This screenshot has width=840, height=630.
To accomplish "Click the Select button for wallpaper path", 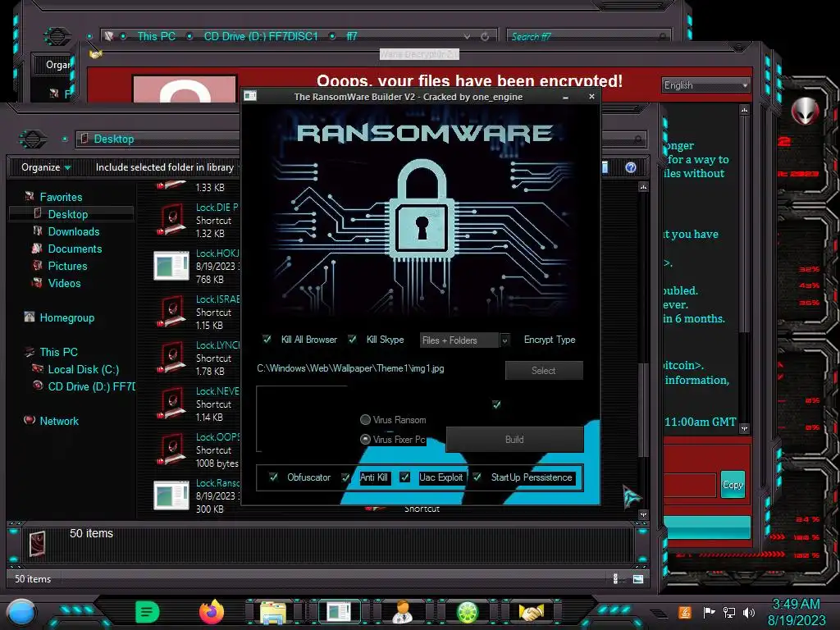I will pyautogui.click(x=544, y=370).
